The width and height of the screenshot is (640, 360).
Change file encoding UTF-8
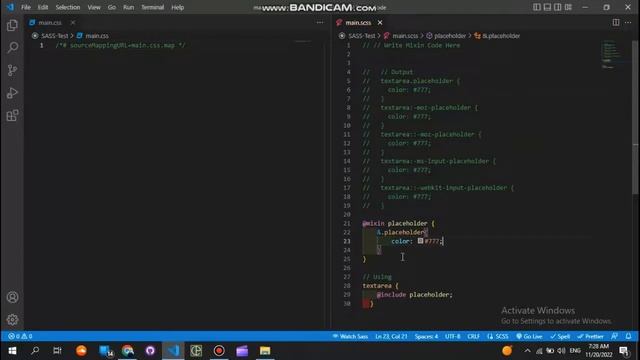pyautogui.click(x=453, y=336)
